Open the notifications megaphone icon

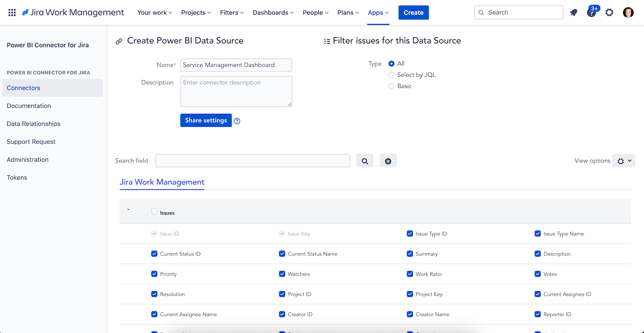574,12
